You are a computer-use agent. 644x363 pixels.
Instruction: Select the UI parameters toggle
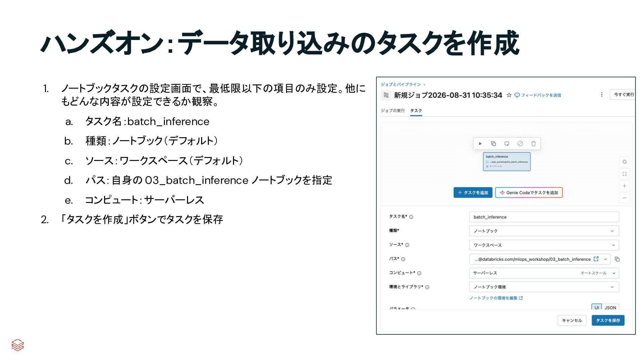pyautogui.click(x=596, y=307)
